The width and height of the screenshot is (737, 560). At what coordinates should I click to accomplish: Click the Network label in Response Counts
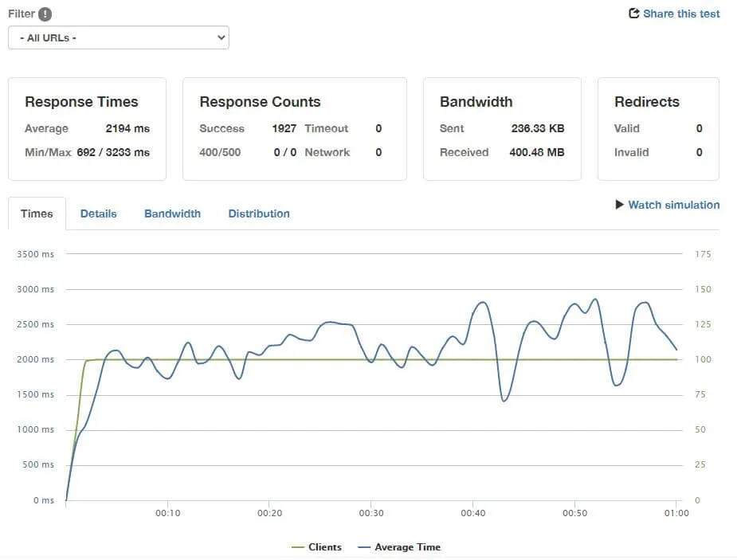(327, 152)
